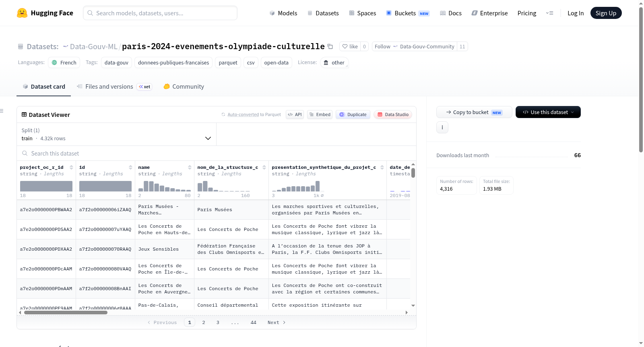644x347 pixels.
Task: Click the French language globe tag
Action: tap(64, 62)
